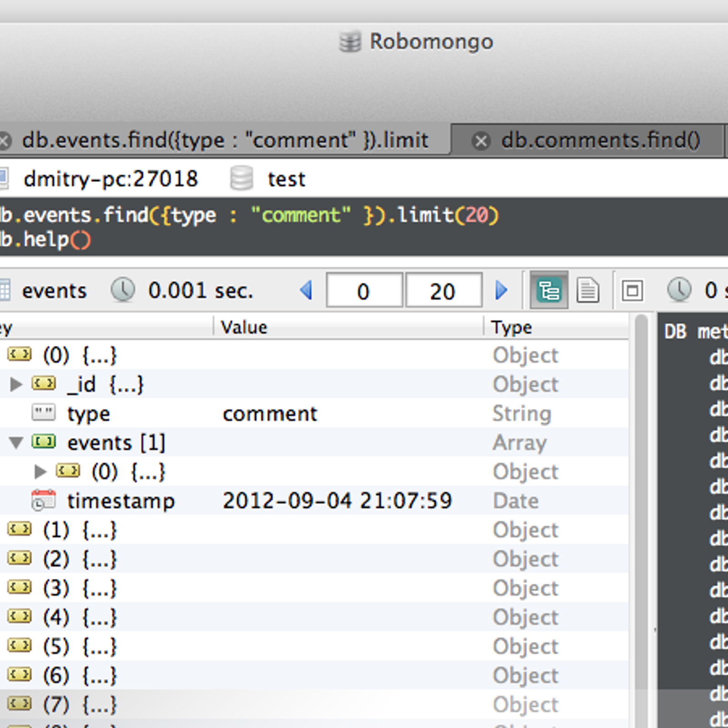Click the object icon of row (3)

pyautogui.click(x=20, y=587)
